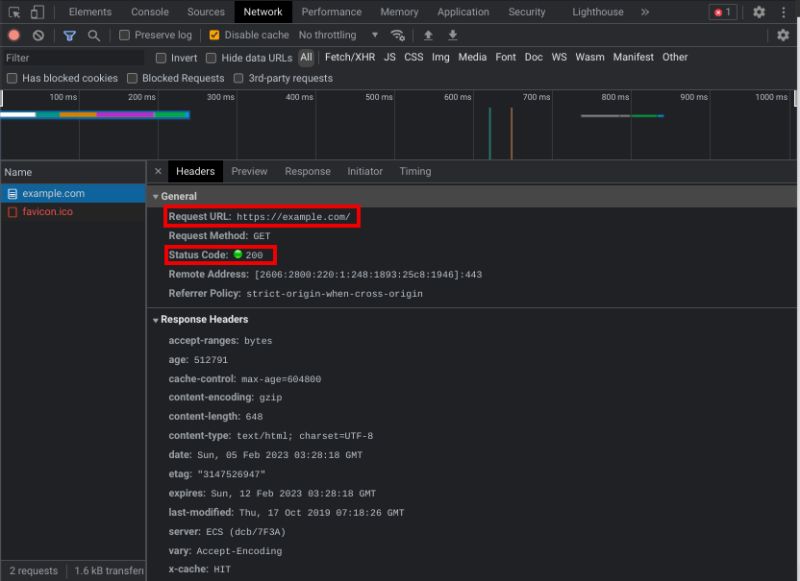Viewport: 800px width, 581px height.
Task: Open the inspect element picker
Action: tap(16, 12)
